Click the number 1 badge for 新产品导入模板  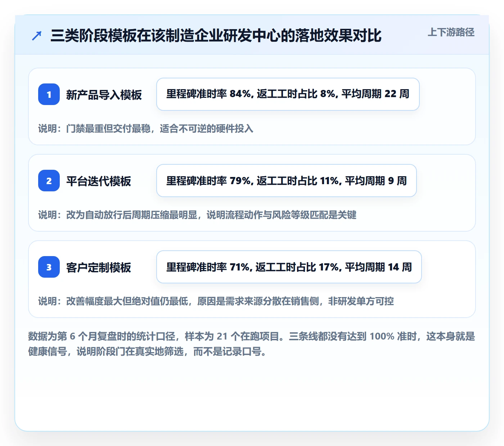click(49, 94)
